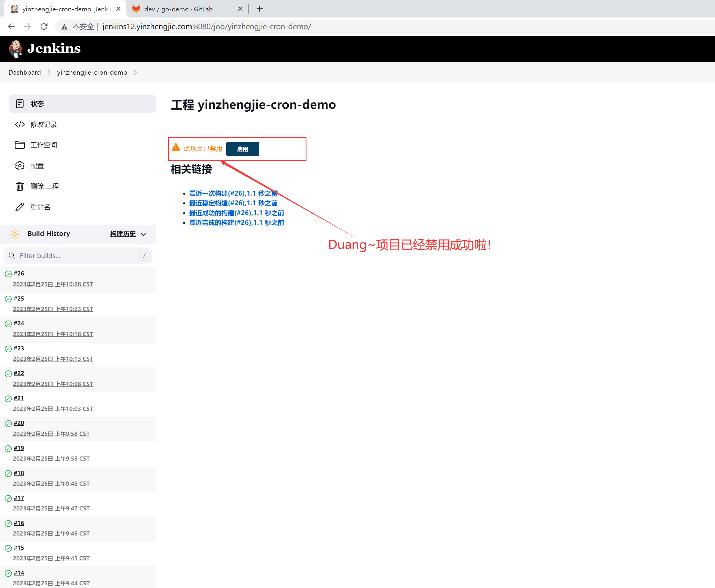This screenshot has height=588, width=715.
Task: Open build #20 from history
Action: coord(19,423)
